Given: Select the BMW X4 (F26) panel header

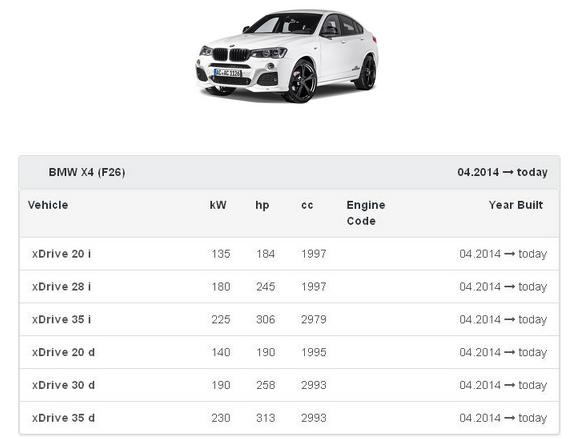Looking at the screenshot, I should tap(289, 172).
